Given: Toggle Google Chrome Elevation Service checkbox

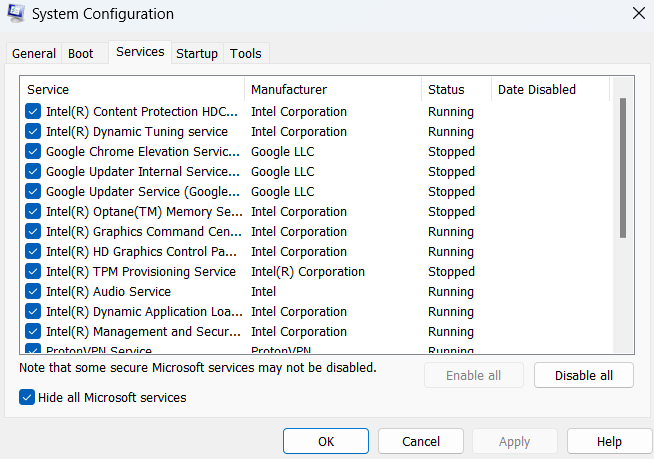Looking at the screenshot, I should pos(33,151).
